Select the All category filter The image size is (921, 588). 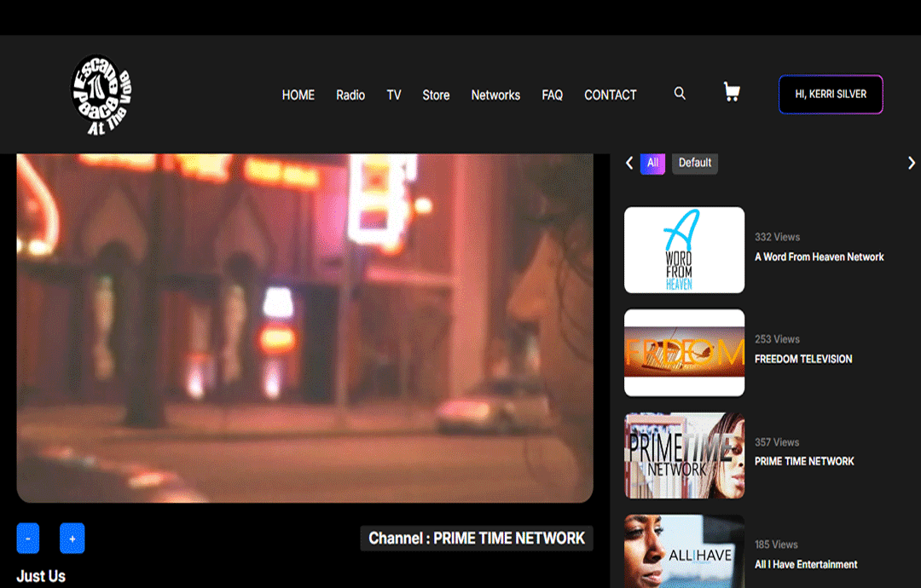[x=652, y=163]
